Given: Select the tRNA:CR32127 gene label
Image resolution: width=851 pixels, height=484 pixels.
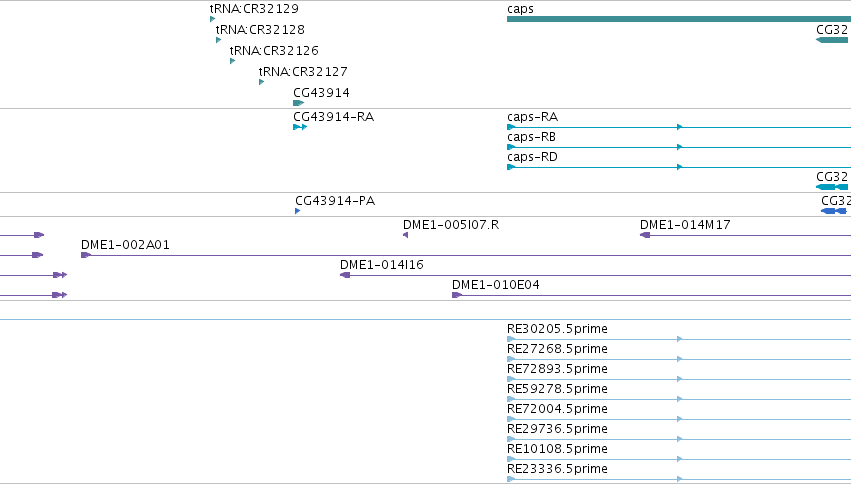Looking at the screenshot, I should (x=303, y=72).
